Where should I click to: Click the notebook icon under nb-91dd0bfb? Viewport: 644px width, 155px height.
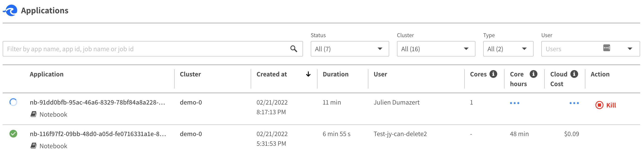[x=33, y=114]
